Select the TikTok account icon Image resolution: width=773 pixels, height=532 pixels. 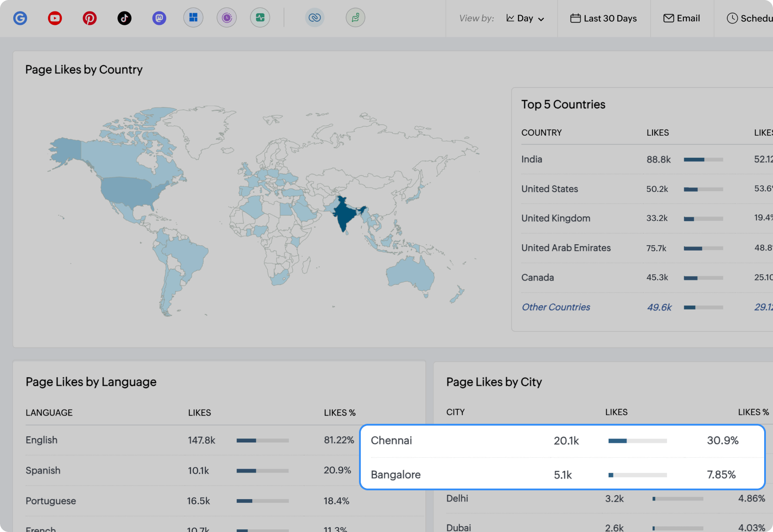pos(124,18)
